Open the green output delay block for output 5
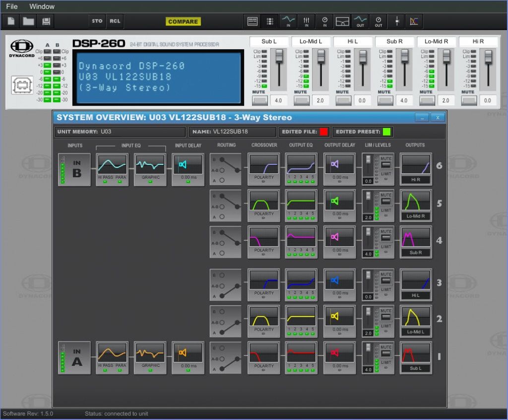The image size is (508, 420). pos(339,206)
